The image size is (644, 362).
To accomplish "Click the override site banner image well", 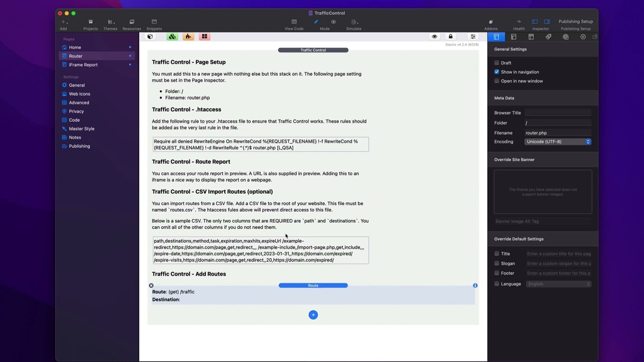I will click(x=543, y=193).
